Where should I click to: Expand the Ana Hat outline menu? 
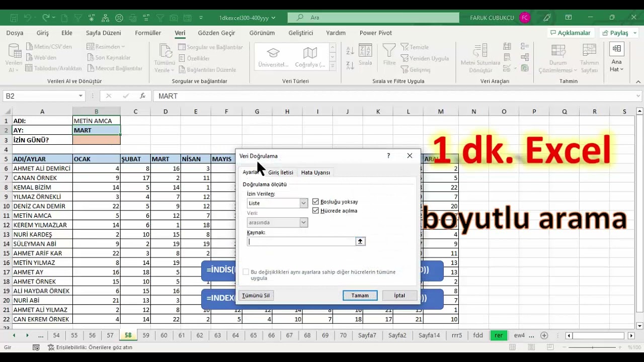point(616,58)
